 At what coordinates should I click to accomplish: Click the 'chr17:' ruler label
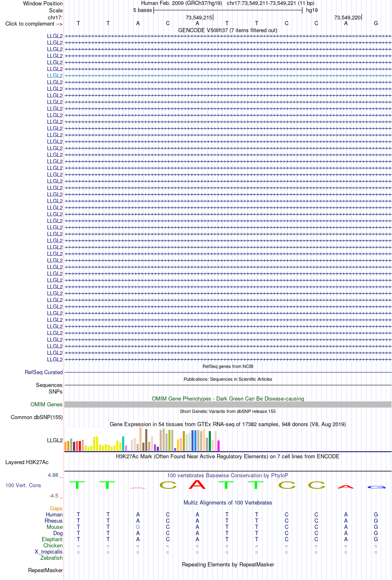(x=55, y=17)
